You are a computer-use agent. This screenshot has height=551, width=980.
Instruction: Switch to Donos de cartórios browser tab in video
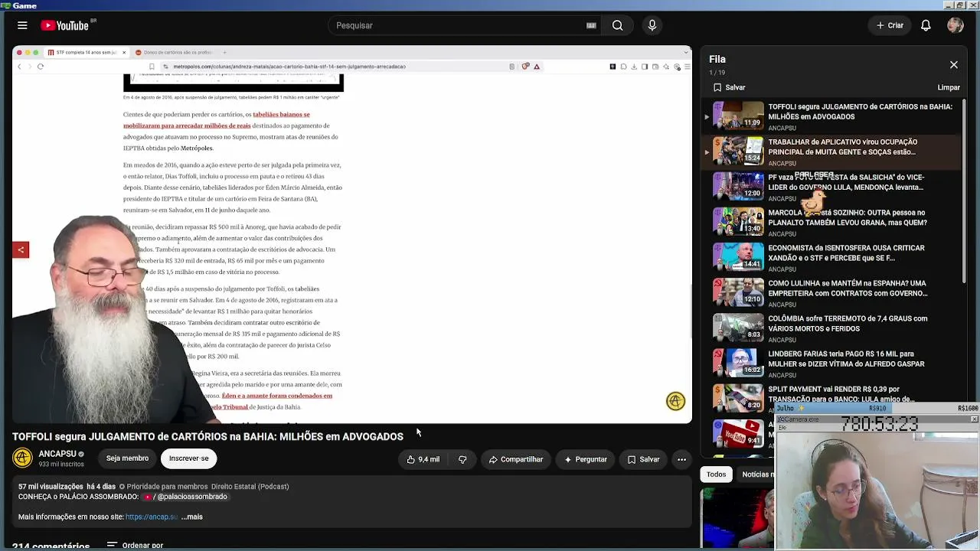point(176,53)
